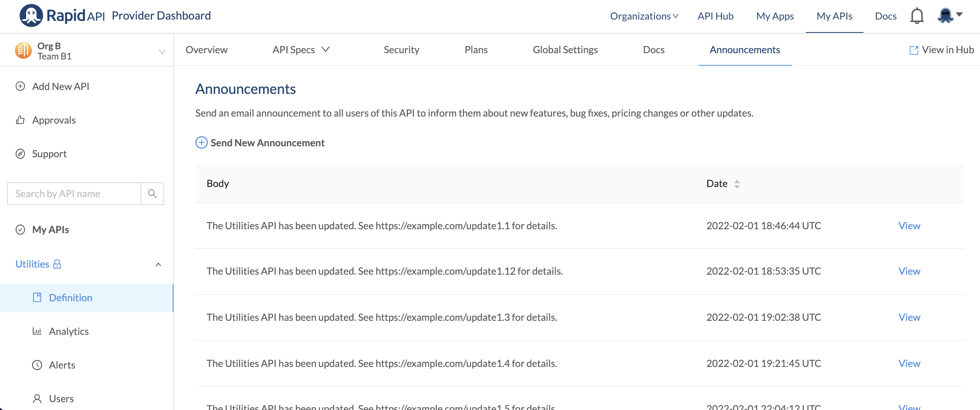Open the API Specs tab
Screen dimensions: 980x410
click(x=294, y=50)
